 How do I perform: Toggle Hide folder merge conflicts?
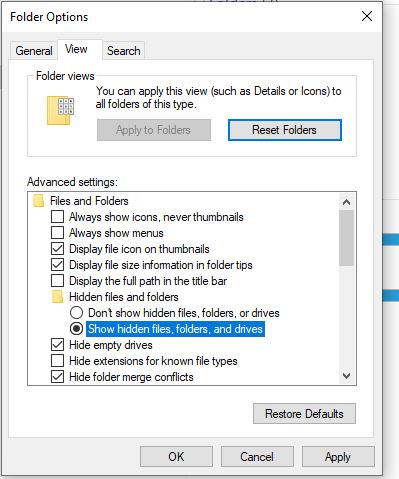coord(57,377)
